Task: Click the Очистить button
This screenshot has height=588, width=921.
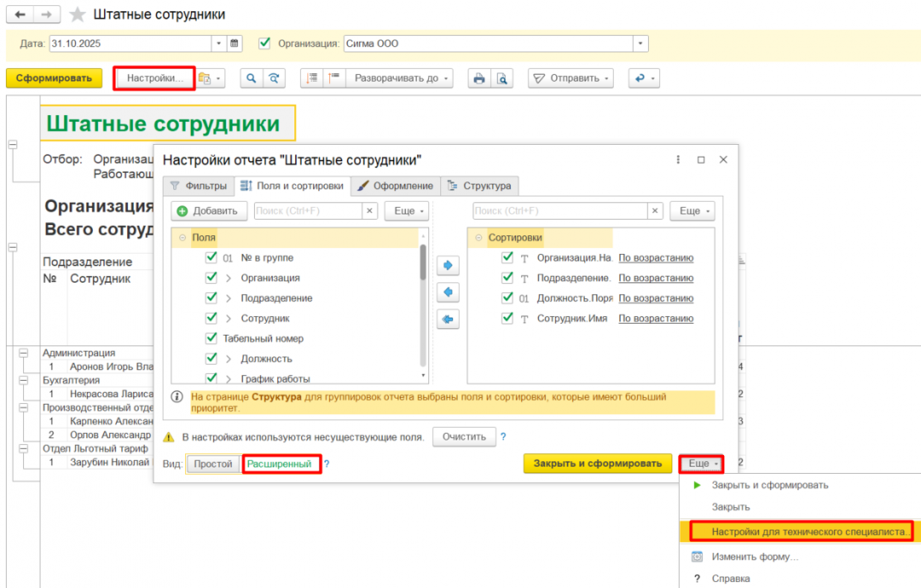Action: (464, 437)
